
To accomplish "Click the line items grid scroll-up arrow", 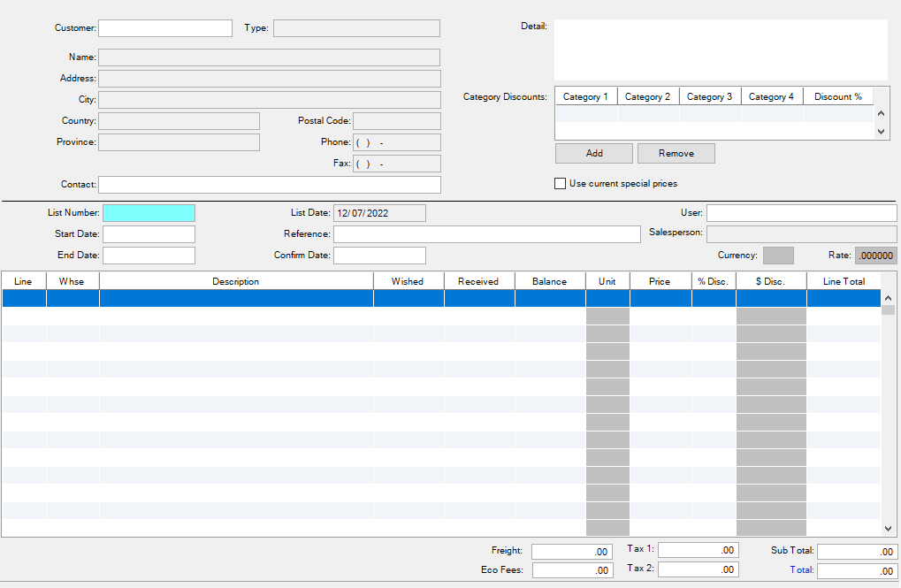I will click(889, 299).
